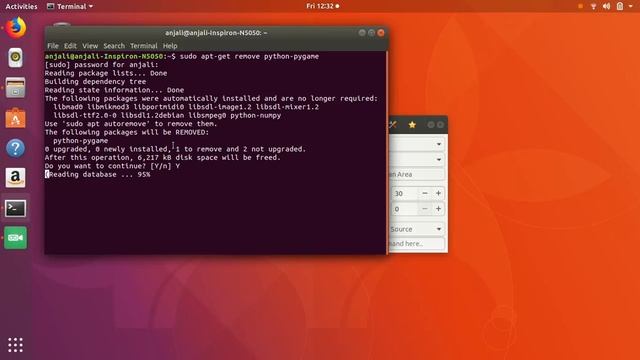This screenshot has width=640, height=360.
Task: Click the indented 'python-pygame' package line
Action: coord(80,141)
